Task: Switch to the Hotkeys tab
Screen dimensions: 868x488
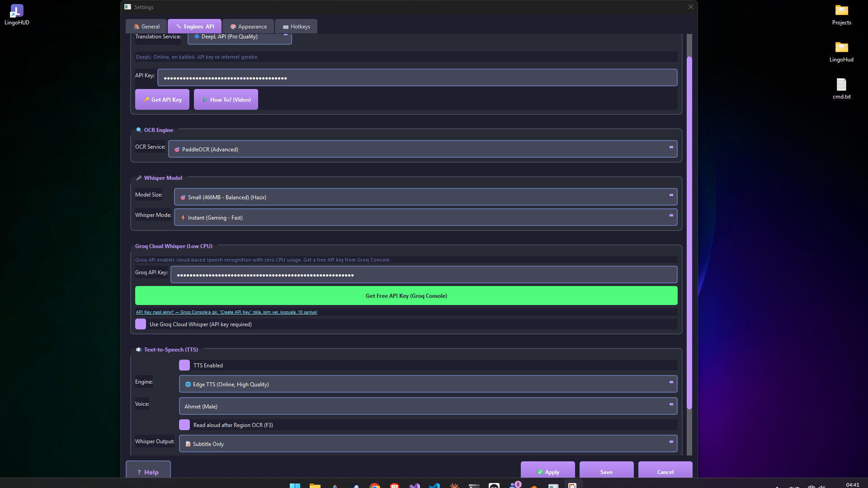Action: click(296, 27)
